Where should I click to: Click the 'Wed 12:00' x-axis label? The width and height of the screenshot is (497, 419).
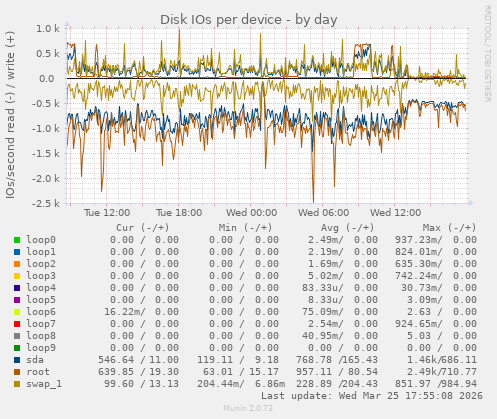pos(395,213)
